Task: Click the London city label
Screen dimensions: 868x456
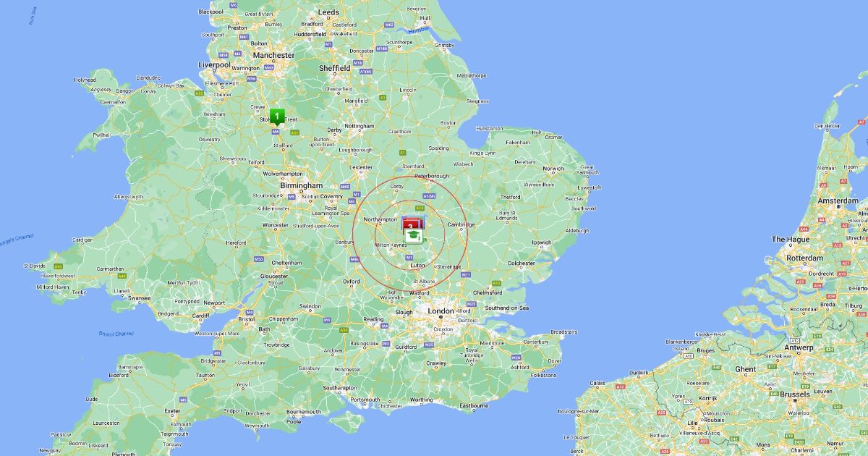Action: tap(441, 311)
